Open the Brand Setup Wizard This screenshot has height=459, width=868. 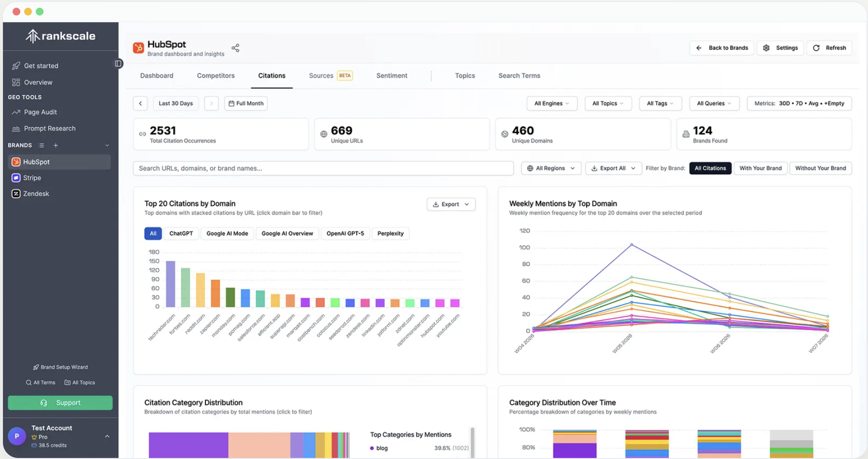click(x=60, y=367)
